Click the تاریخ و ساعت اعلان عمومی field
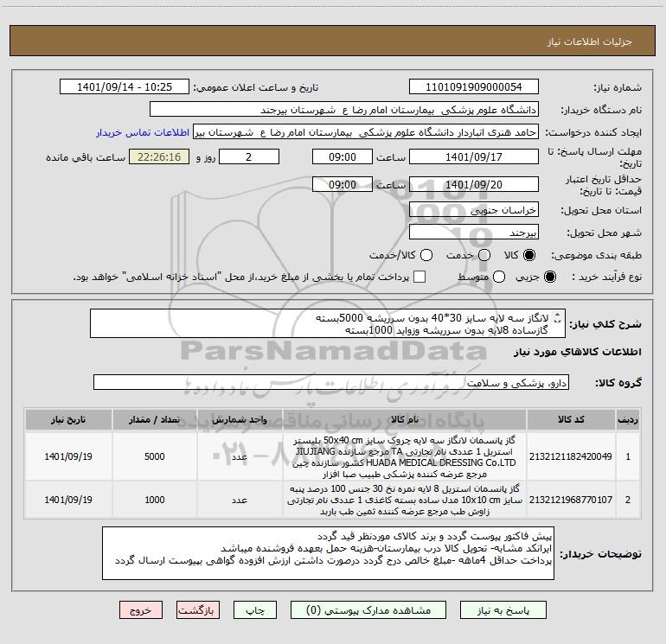Screen dimensions: 666x644 point(125,86)
